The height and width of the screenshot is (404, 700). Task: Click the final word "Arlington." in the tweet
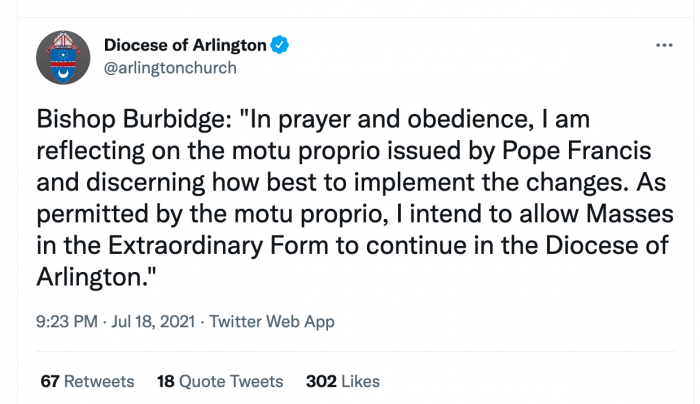[96, 277]
